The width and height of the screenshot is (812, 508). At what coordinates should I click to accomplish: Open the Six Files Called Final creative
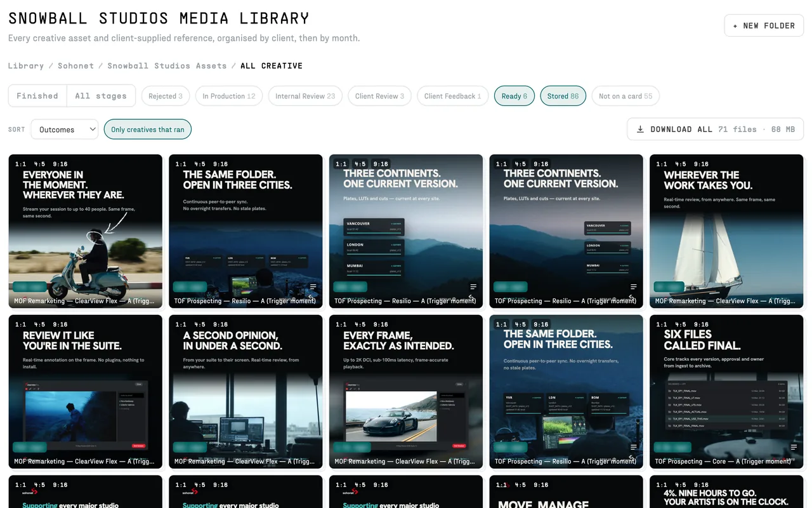(x=726, y=392)
